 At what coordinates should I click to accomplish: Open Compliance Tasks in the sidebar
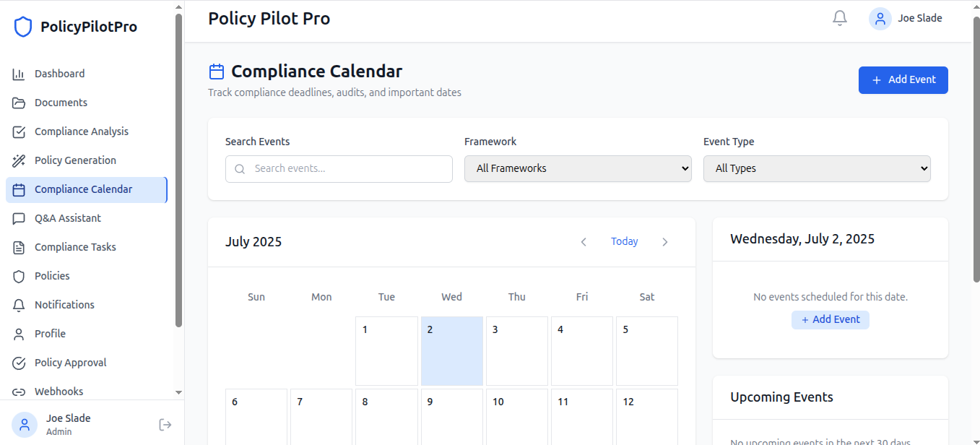click(75, 247)
